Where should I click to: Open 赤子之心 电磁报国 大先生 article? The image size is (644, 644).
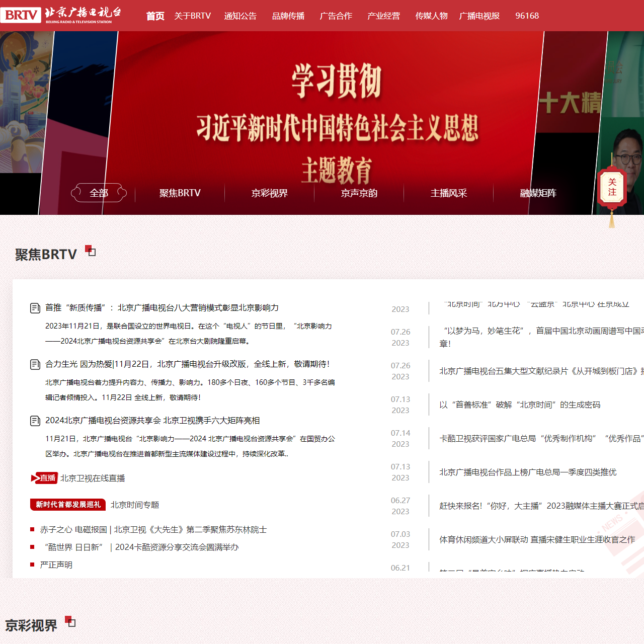(153, 530)
